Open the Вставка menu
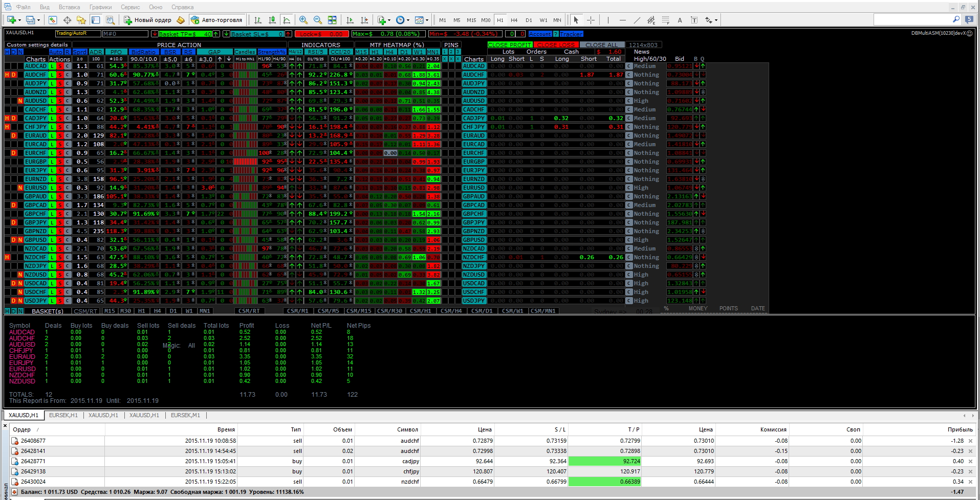This screenshot has width=980, height=500. 69,7
